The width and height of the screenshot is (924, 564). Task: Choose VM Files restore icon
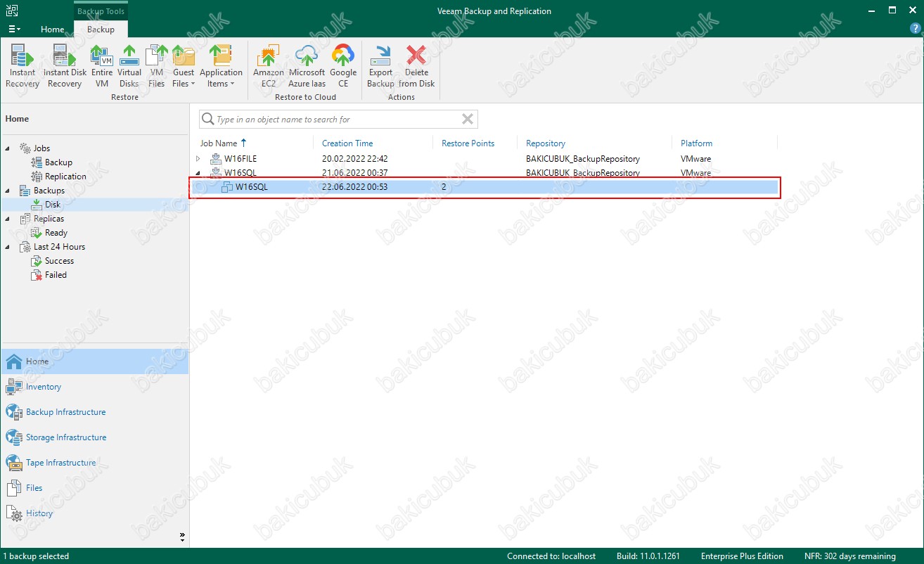click(x=156, y=66)
